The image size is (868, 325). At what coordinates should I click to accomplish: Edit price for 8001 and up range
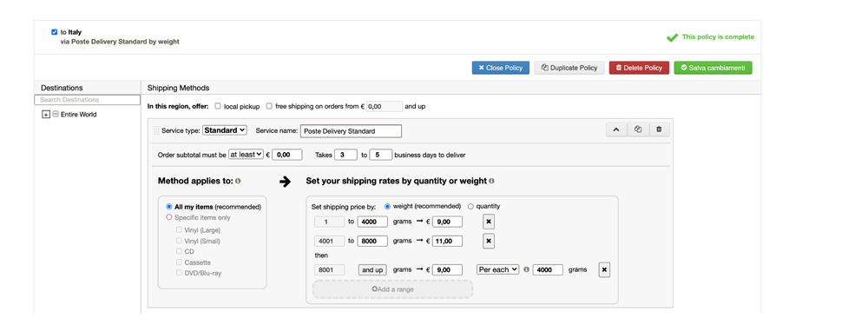click(x=447, y=270)
